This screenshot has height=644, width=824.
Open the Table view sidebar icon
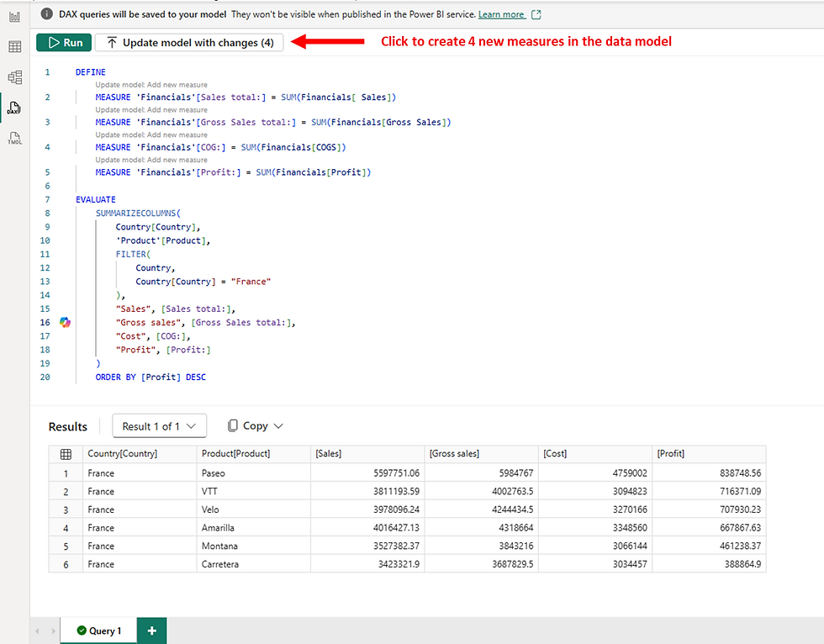tap(15, 47)
